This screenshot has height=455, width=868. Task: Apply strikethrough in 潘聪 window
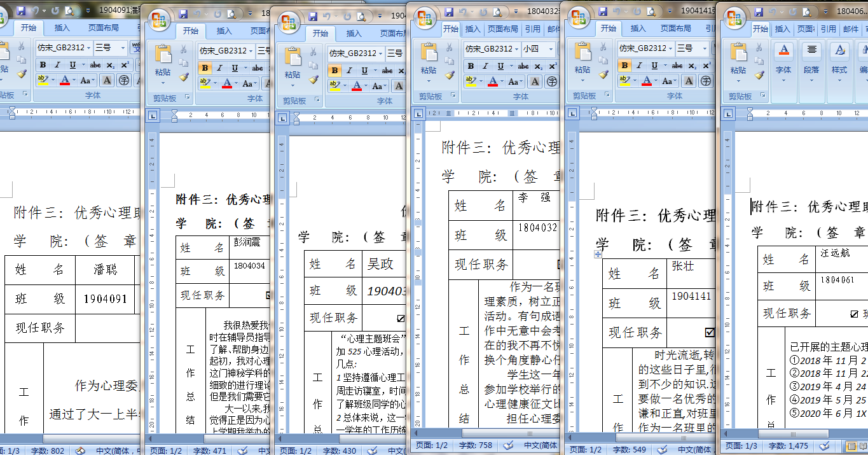(x=95, y=65)
